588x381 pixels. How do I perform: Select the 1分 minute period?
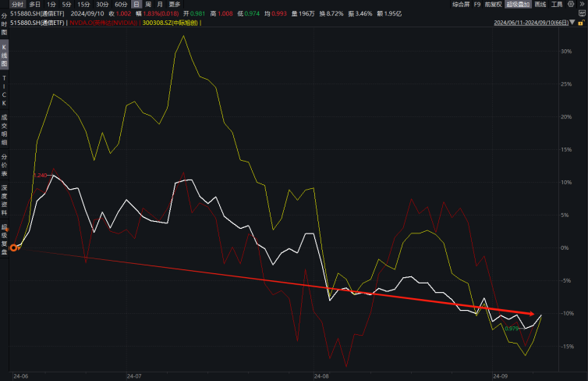click(51, 5)
